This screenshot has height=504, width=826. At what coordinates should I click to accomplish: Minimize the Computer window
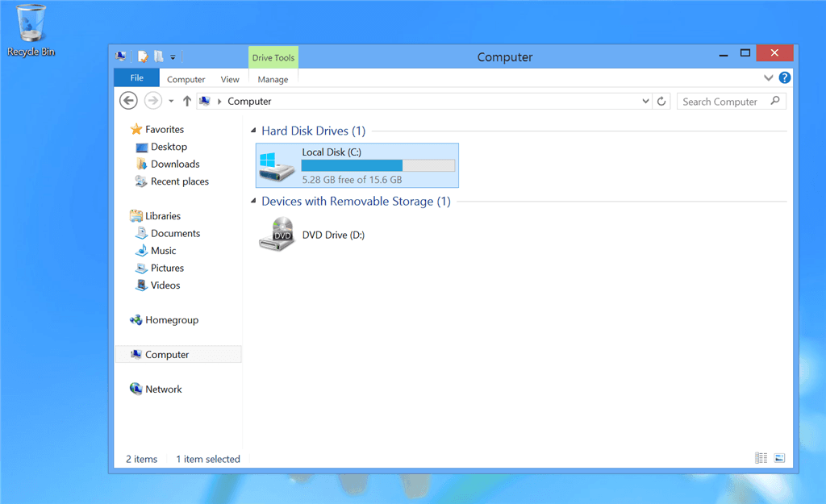(x=724, y=54)
